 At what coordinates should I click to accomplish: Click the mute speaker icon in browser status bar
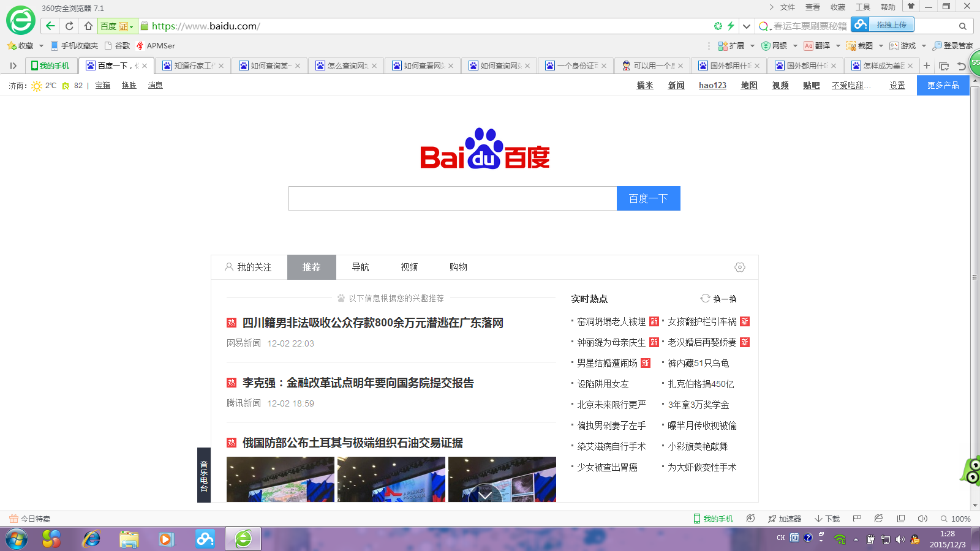[922, 519]
